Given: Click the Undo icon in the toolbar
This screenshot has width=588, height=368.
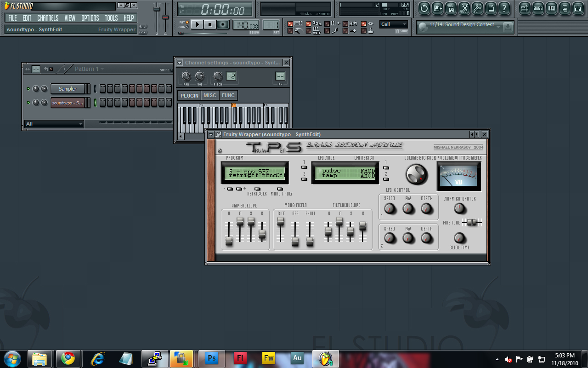Looking at the screenshot, I should coord(424,8).
